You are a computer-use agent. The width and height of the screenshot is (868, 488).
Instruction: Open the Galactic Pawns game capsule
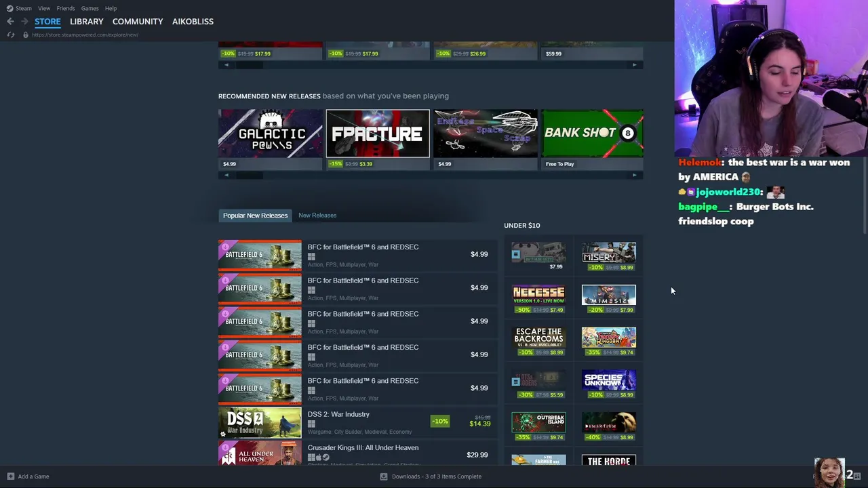tap(270, 139)
